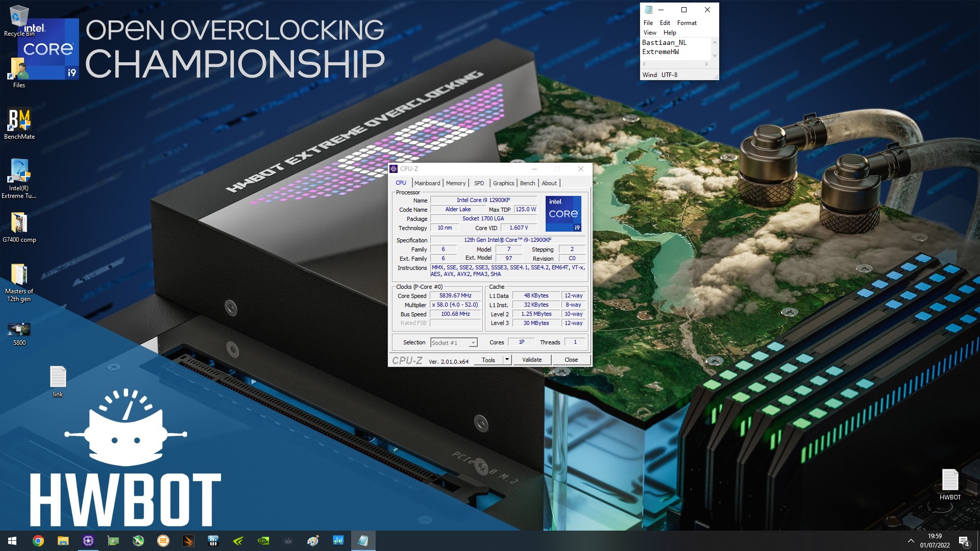Click the Level 3 cache value 30 MBytes
980x551 pixels.
(536, 323)
